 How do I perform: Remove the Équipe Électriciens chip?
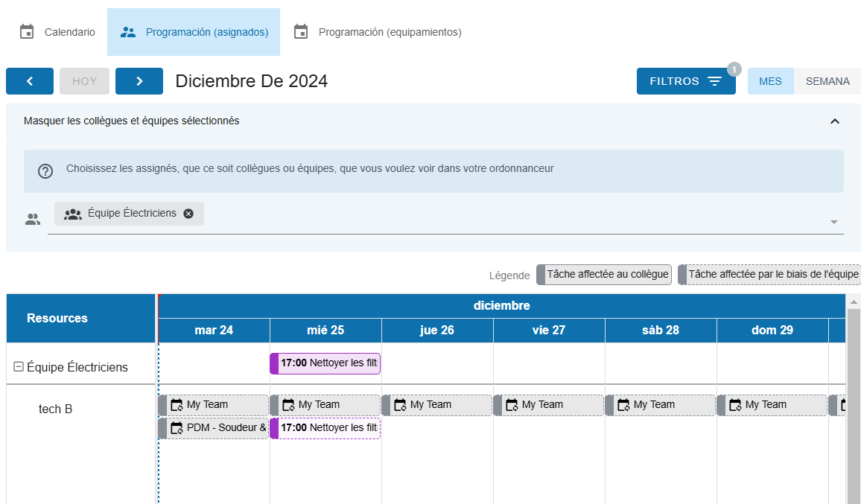point(188,214)
